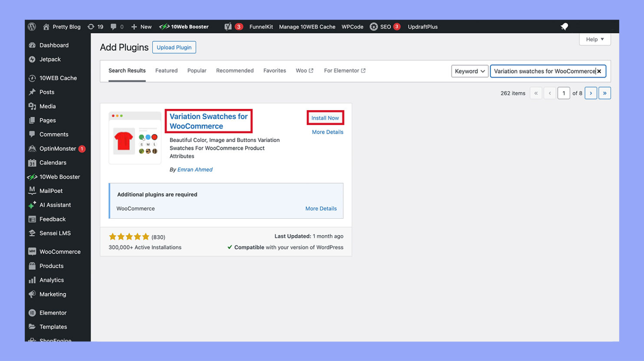Expand the Help panel
This screenshot has width=644, height=361.
pyautogui.click(x=594, y=39)
